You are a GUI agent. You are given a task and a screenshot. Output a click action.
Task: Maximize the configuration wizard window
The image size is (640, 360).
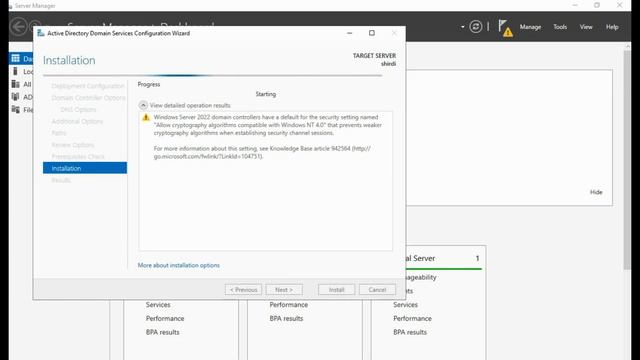[x=371, y=33]
